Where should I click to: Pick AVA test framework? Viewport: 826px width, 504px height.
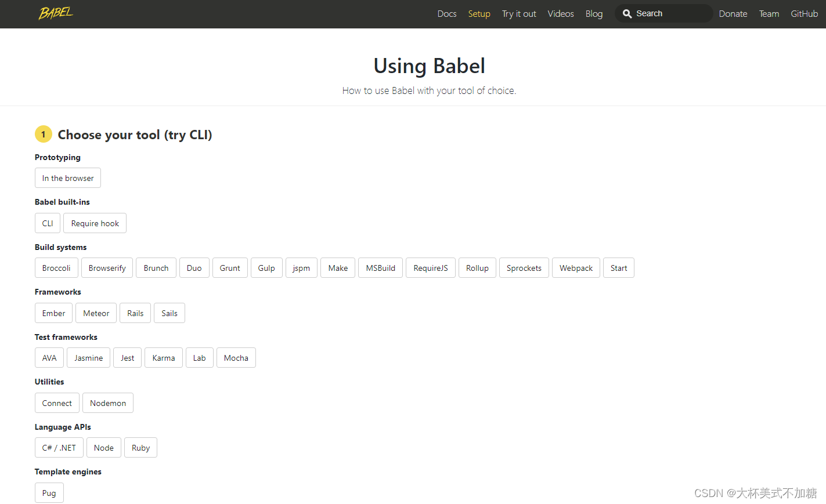(49, 358)
